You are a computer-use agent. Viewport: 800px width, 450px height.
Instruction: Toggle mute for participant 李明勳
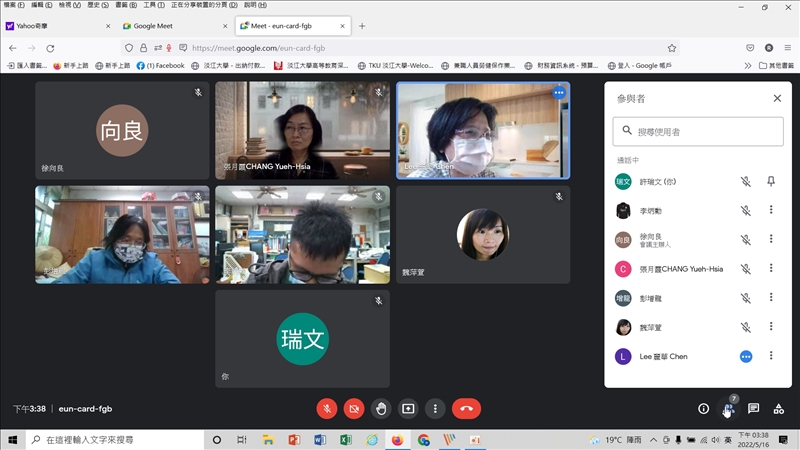pyautogui.click(x=745, y=210)
